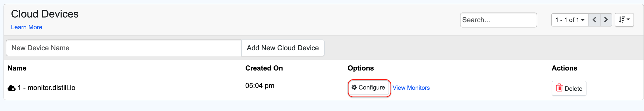Open the sort order dropdown
The image size is (644, 111).
tap(624, 20)
